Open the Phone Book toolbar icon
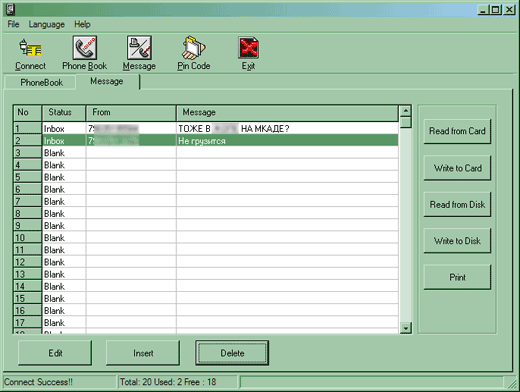520x392 pixels. click(85, 48)
